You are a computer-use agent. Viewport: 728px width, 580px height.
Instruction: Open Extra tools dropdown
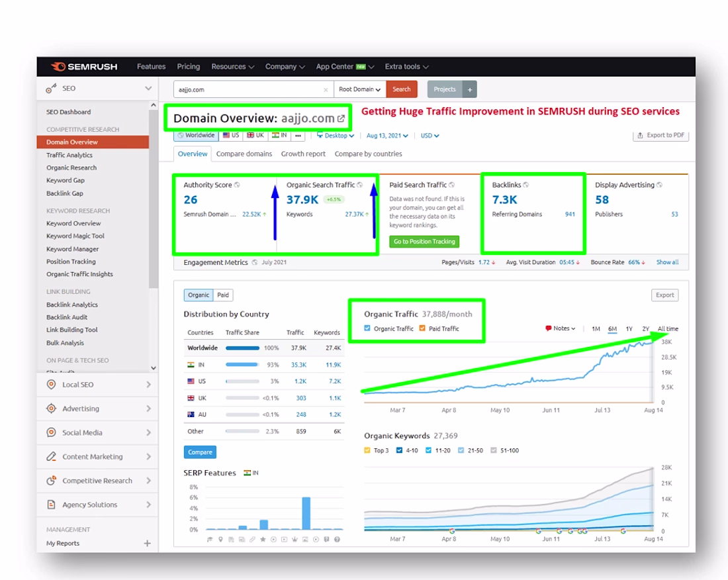[407, 66]
